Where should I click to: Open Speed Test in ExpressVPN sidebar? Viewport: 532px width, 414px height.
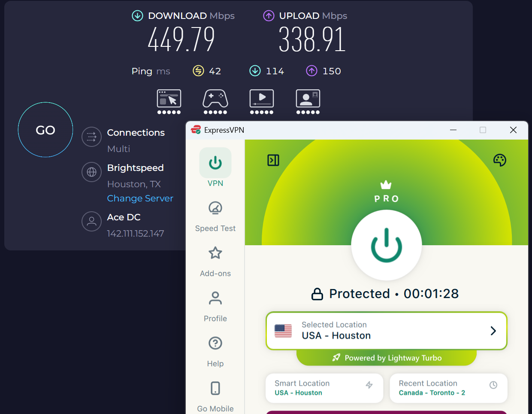[215, 216]
